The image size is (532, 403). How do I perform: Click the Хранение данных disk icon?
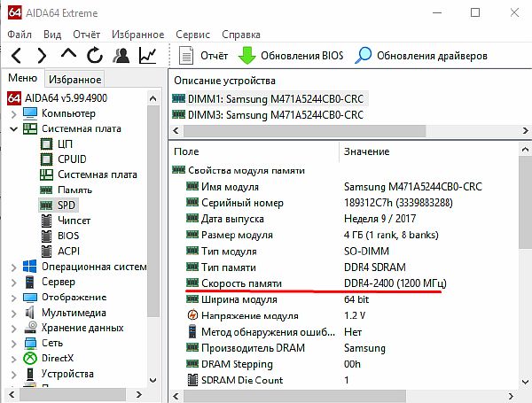30,328
